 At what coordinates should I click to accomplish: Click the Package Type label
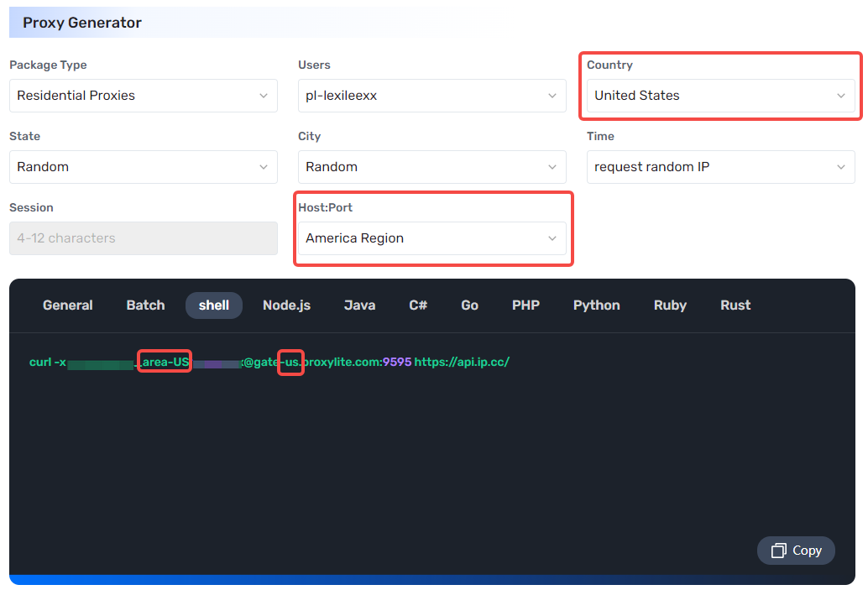48,65
